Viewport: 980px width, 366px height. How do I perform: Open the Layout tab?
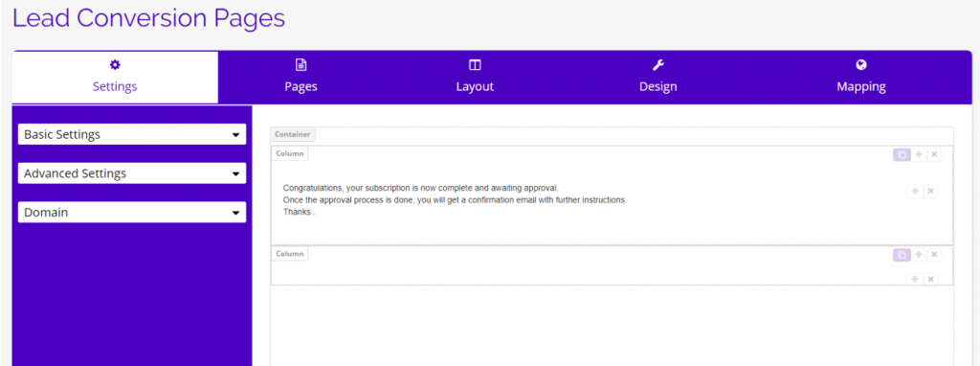click(x=475, y=78)
